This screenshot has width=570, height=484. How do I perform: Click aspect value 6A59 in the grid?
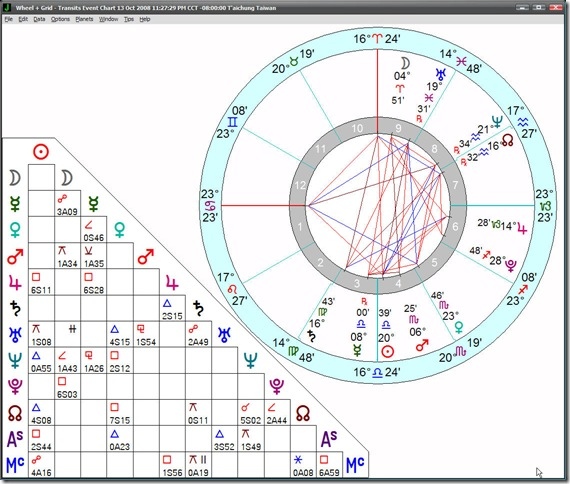coord(329,473)
